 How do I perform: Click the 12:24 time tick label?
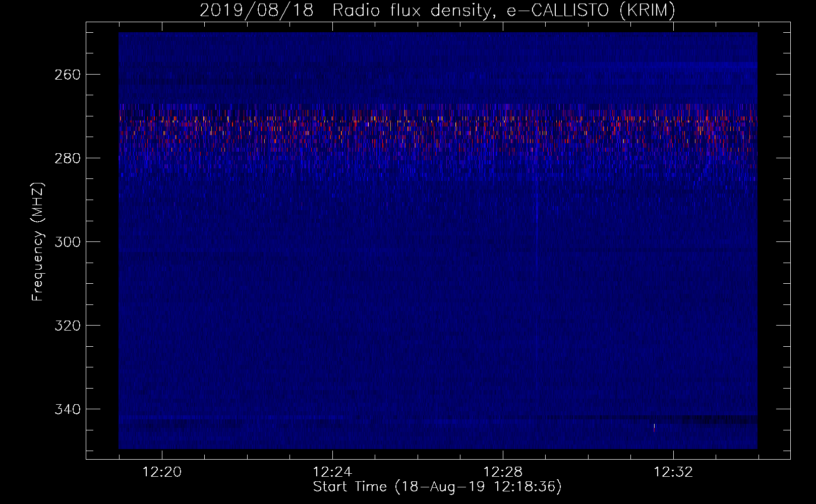click(332, 472)
